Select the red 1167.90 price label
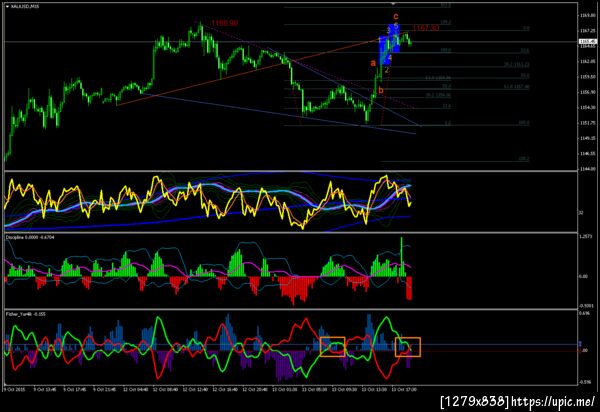Image resolution: width=600 pixels, height=412 pixels. [426, 28]
